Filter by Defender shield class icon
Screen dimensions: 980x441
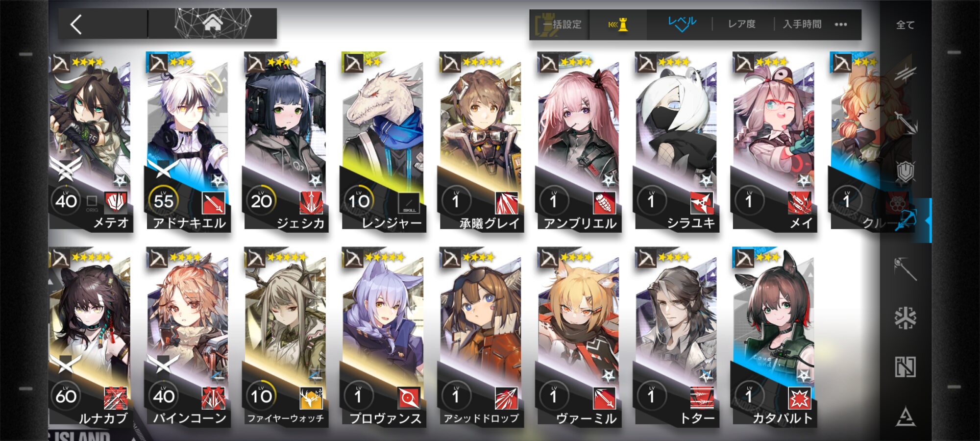905,171
